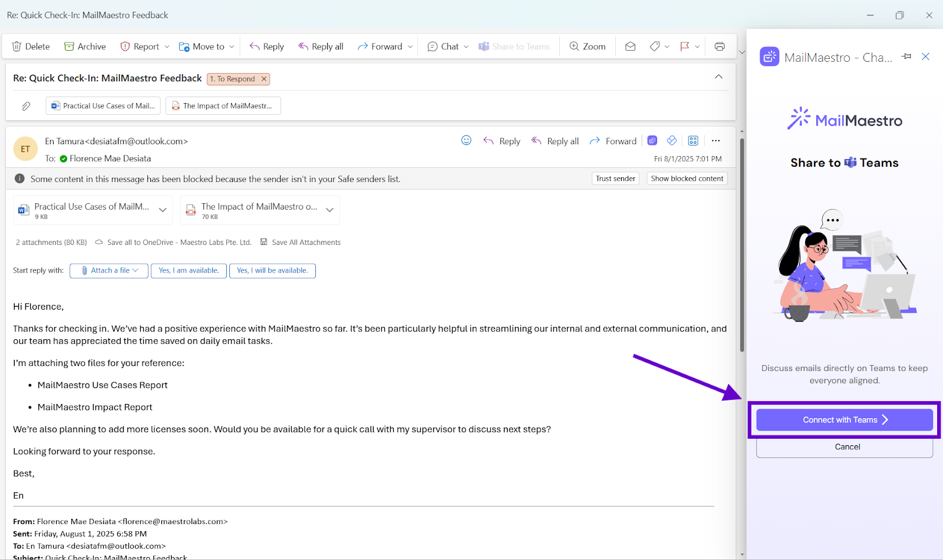Viewport: 943px width, 560px height.
Task: Click the paperclip attachments icon
Action: pos(26,106)
